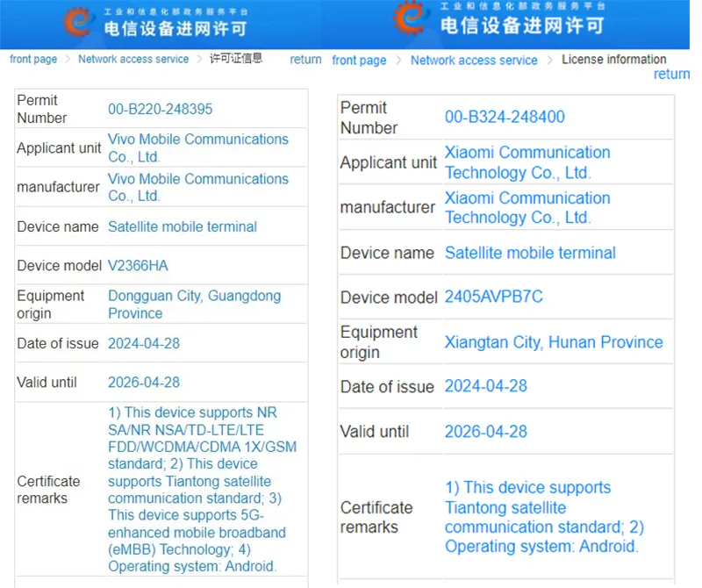Select 'Satellite mobile terminal' in Xiaomi table

(530, 253)
